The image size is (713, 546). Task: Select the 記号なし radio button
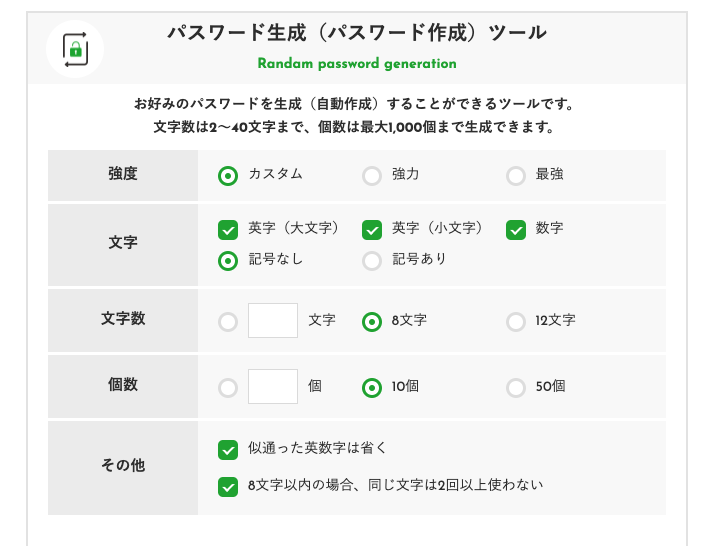[228, 261]
